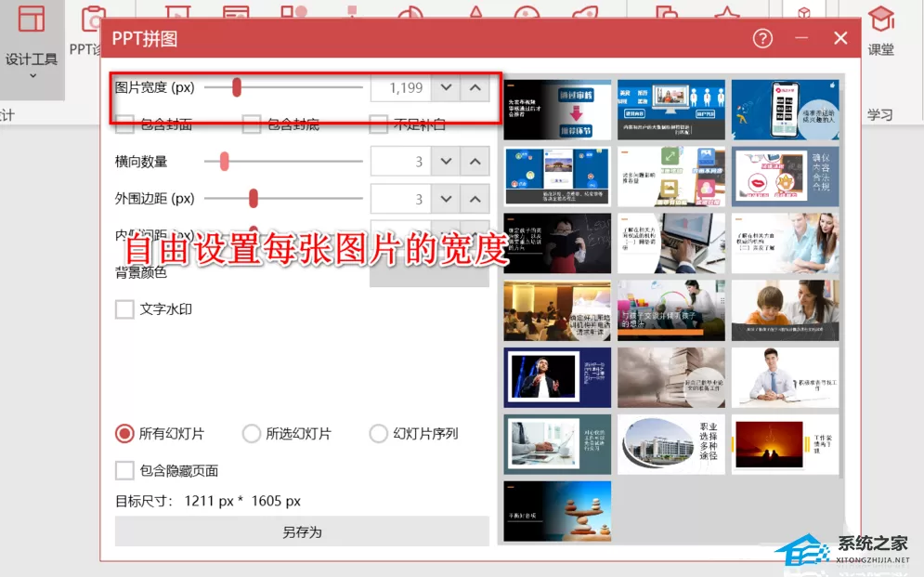924x577 pixels.
Task: Enable the 文字水印 checkbox
Action: pyautogui.click(x=124, y=308)
